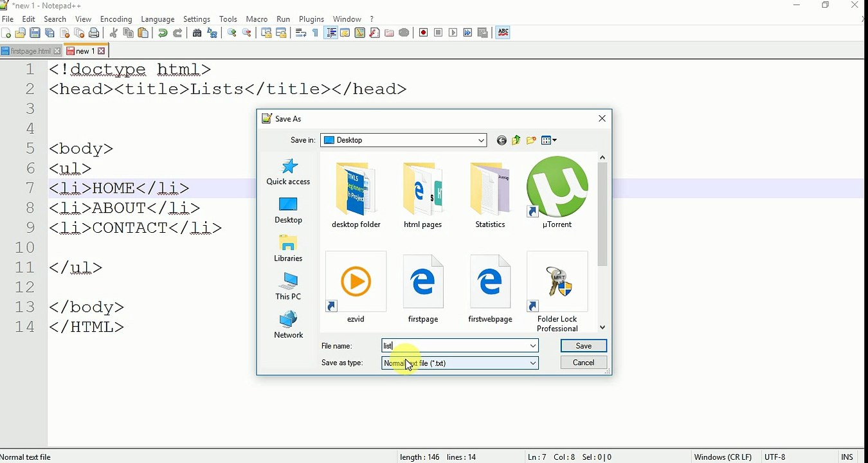Viewport: 868px width, 463px height.
Task: Click the Up One Level folder icon
Action: [x=516, y=140]
